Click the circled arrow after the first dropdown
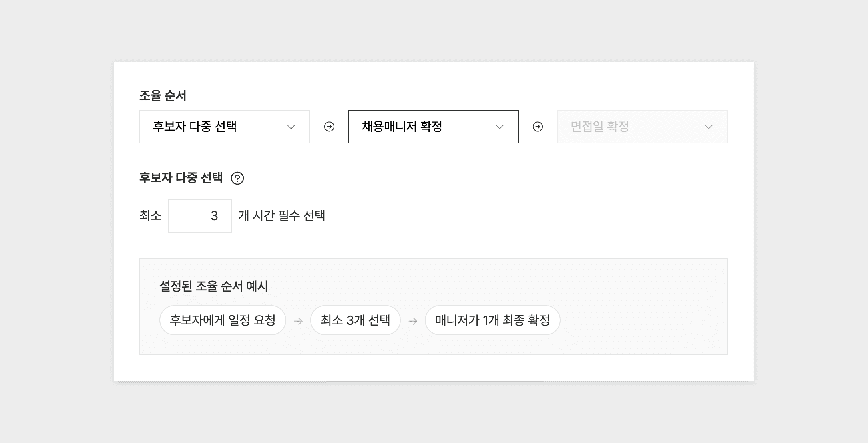 (329, 127)
